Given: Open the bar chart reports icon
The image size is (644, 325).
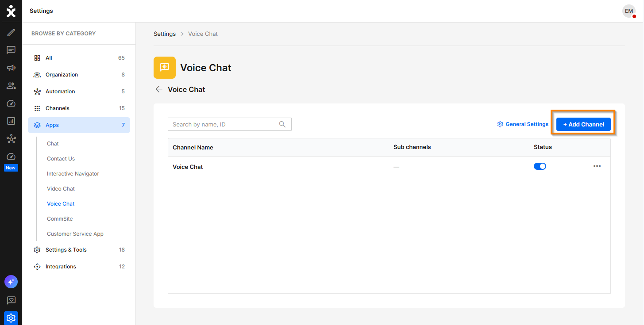Looking at the screenshot, I should (11, 121).
